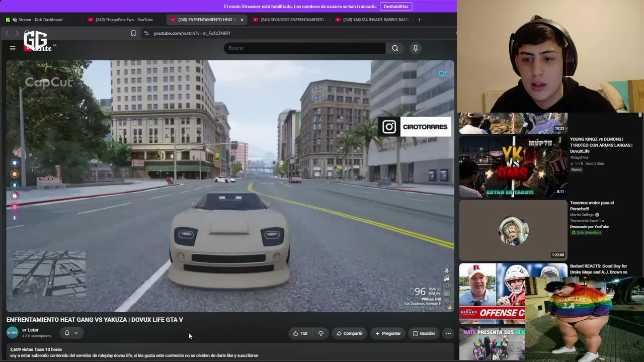
Task: Open the NATE PRESENTA SUS HIJOS thumbnail
Action: click(492, 344)
